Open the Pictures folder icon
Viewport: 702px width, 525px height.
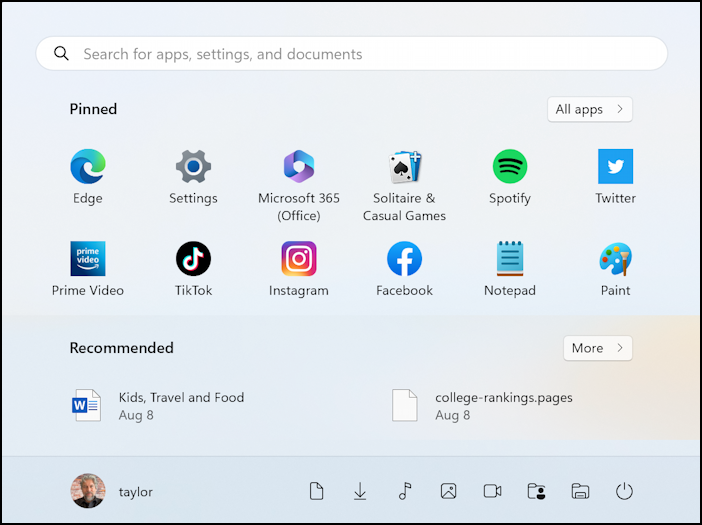click(448, 491)
